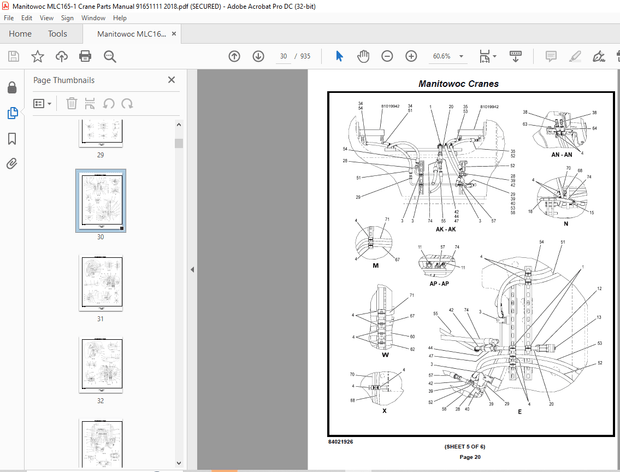Close the Page Thumbnails panel
The width and height of the screenshot is (620, 472).
pos(171,80)
